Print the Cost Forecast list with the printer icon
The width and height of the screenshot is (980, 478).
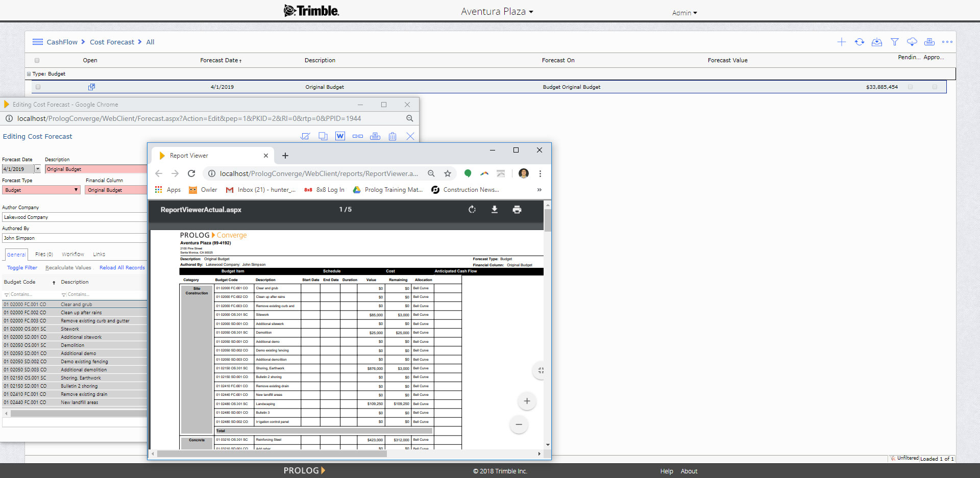(x=929, y=42)
